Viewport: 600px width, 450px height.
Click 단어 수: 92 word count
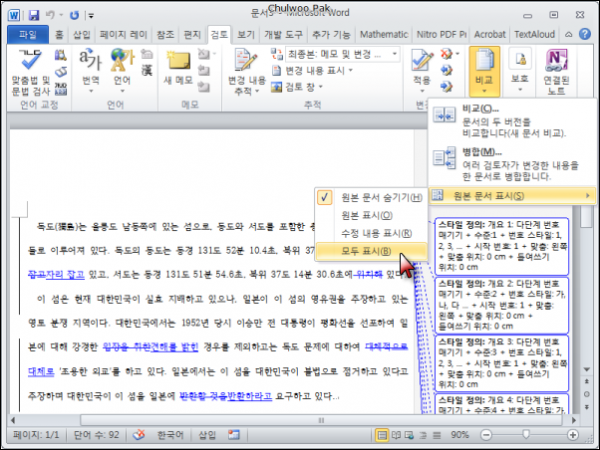(x=96, y=435)
